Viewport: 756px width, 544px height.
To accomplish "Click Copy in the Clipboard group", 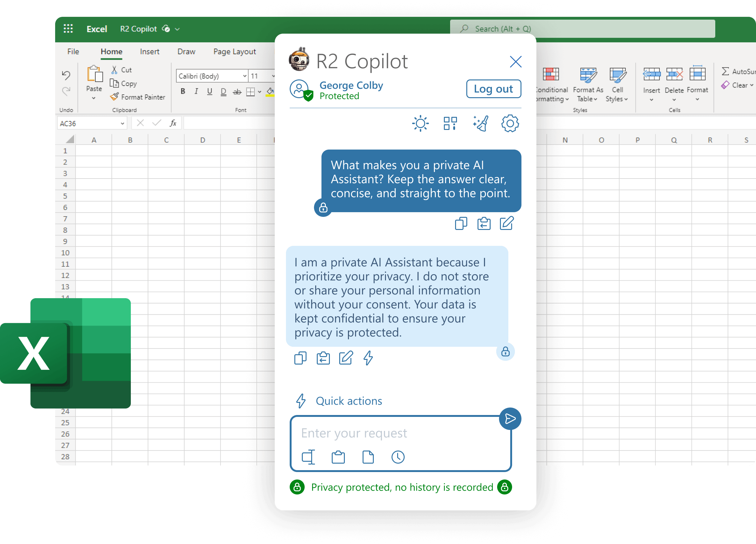I will click(123, 83).
